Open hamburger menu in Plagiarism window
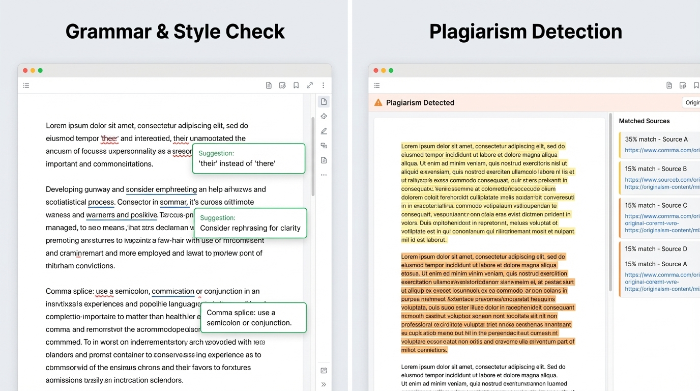This screenshot has width=700, height=391. coord(377,85)
